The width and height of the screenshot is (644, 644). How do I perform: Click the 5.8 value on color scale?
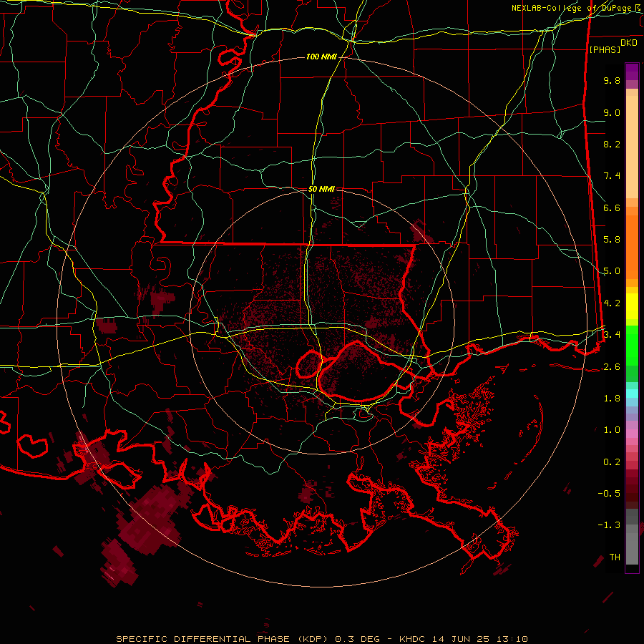[612, 240]
